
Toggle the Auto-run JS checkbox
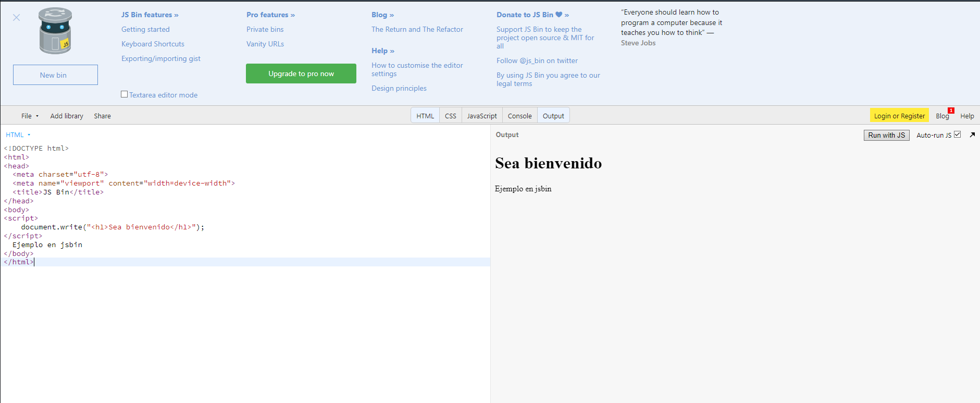click(x=957, y=135)
